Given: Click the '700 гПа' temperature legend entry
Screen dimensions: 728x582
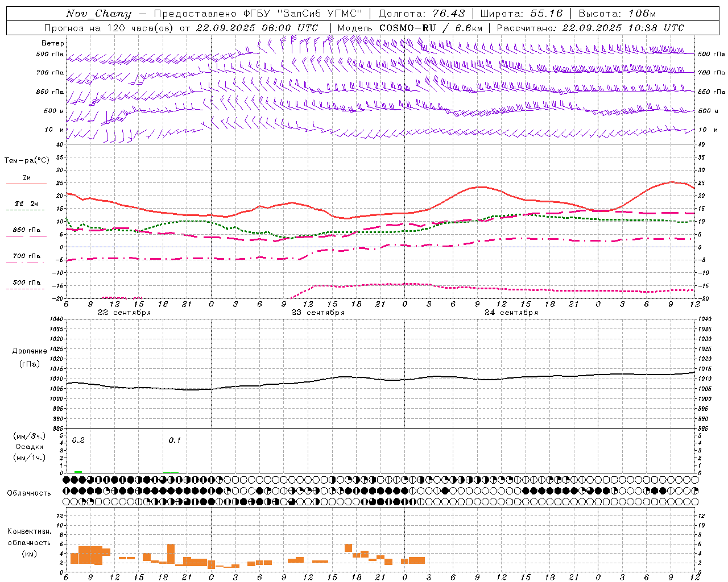Looking at the screenshot, I should 27,256.
